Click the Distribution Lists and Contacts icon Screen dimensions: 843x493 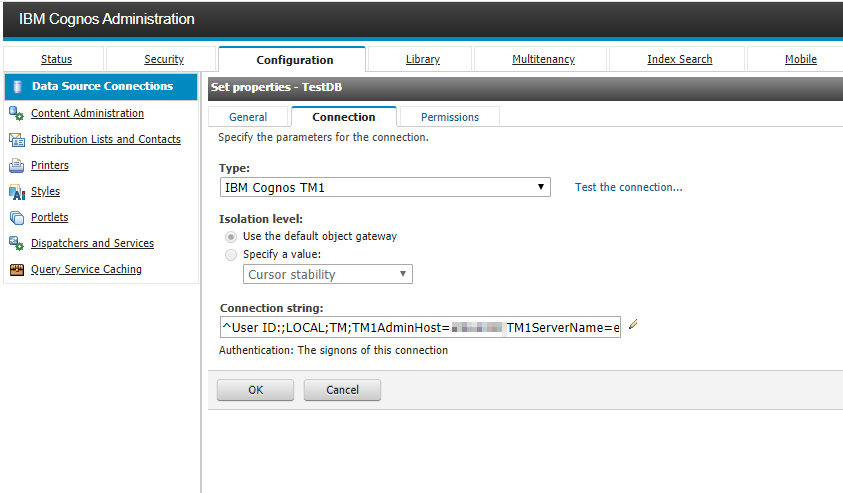point(17,140)
